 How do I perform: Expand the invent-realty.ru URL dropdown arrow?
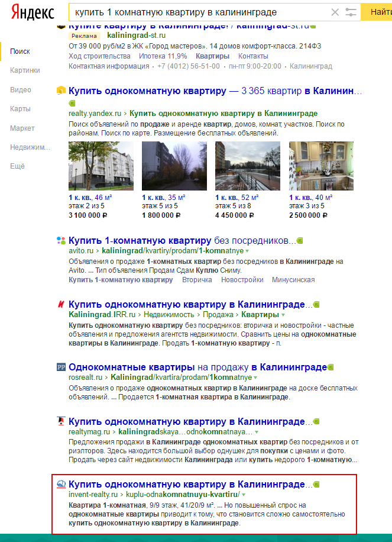tap(244, 495)
